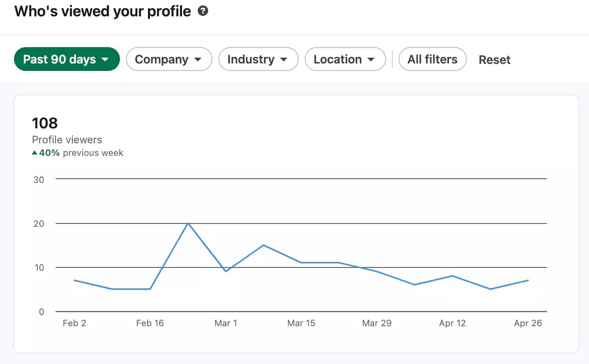Open the All filters panel
The image size is (589, 364).
pyautogui.click(x=432, y=59)
